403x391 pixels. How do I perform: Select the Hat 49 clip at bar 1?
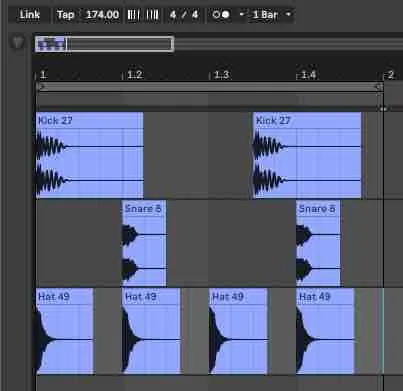tap(65, 331)
